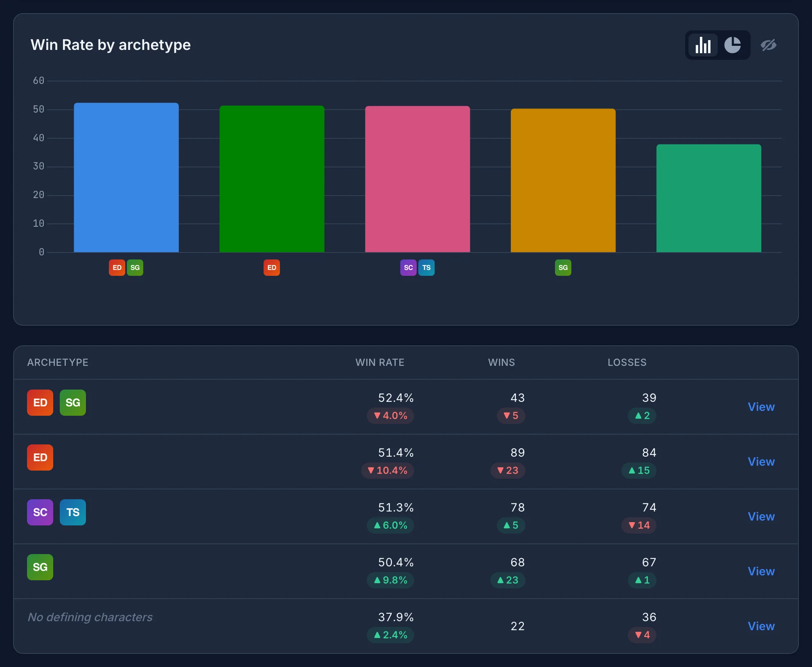Click the 9.8% increase badge
The image size is (812, 667).
tap(390, 580)
